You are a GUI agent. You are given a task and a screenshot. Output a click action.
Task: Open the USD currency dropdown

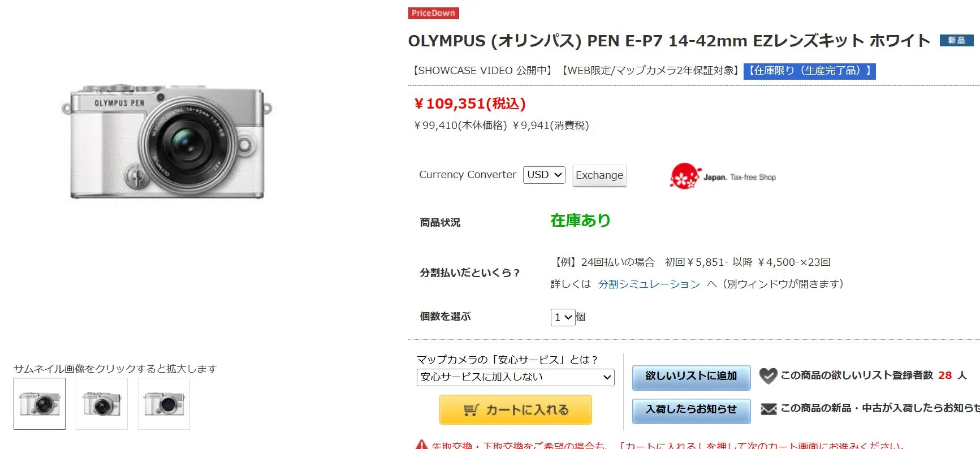pos(544,175)
